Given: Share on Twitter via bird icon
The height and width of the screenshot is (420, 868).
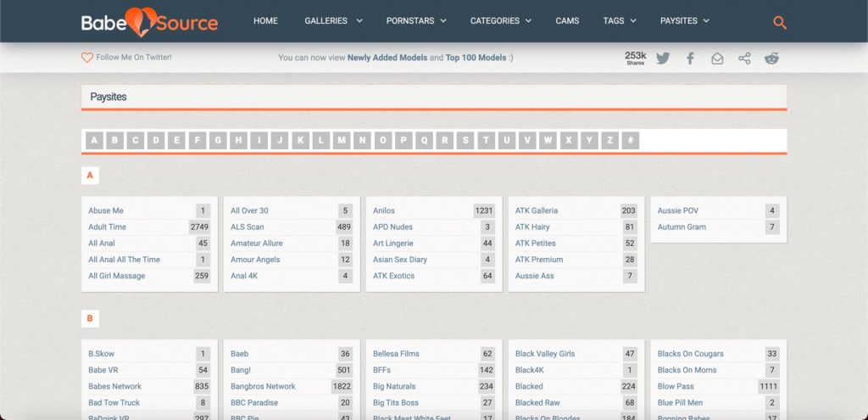Looking at the screenshot, I should tap(663, 59).
